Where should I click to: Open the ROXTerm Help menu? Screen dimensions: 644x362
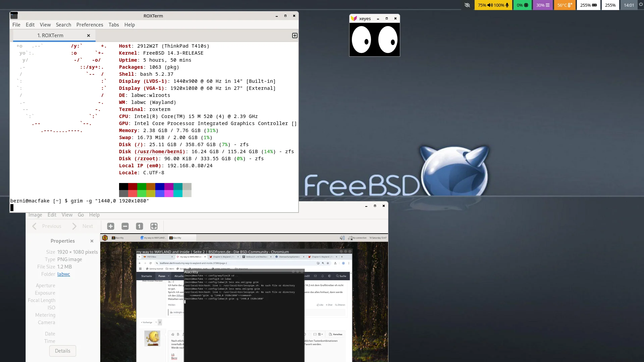tap(129, 25)
